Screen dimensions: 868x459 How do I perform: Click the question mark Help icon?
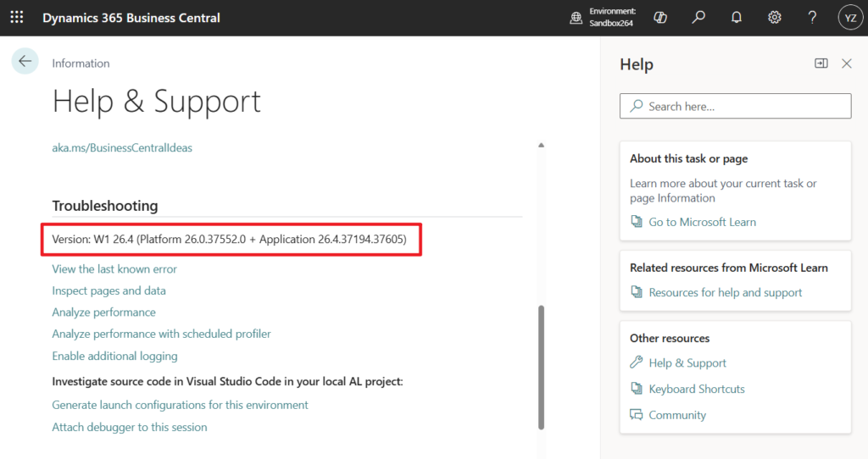click(x=812, y=18)
